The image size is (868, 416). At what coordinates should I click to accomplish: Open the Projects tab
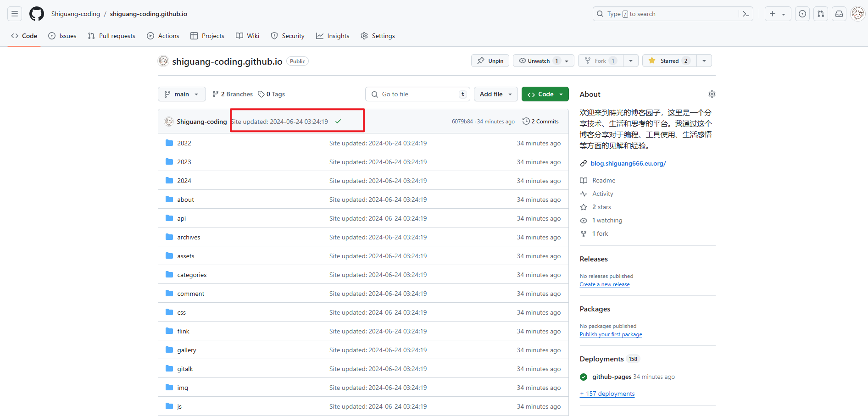[207, 36]
